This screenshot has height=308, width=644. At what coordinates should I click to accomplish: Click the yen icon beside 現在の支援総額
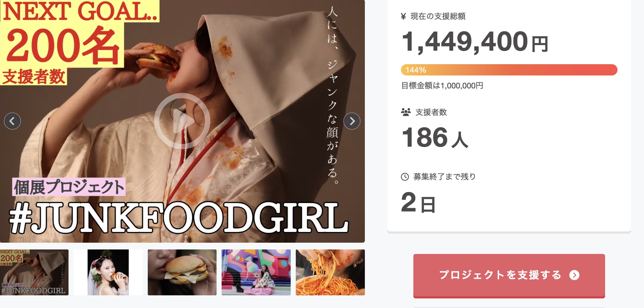(x=403, y=16)
